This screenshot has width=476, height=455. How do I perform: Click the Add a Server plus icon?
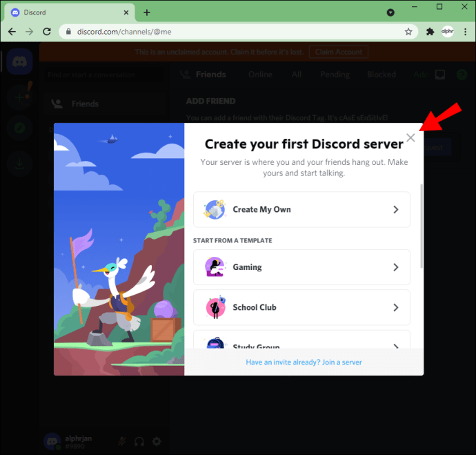point(20,97)
